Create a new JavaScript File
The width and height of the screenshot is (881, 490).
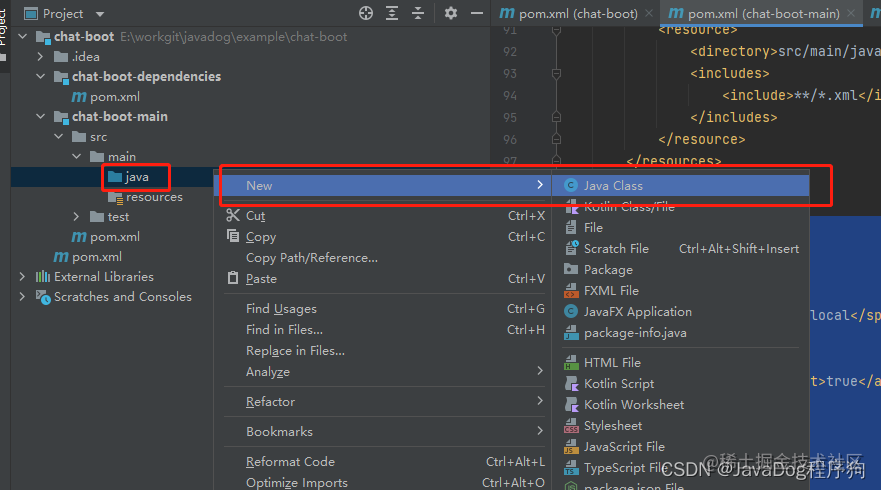(680, 447)
